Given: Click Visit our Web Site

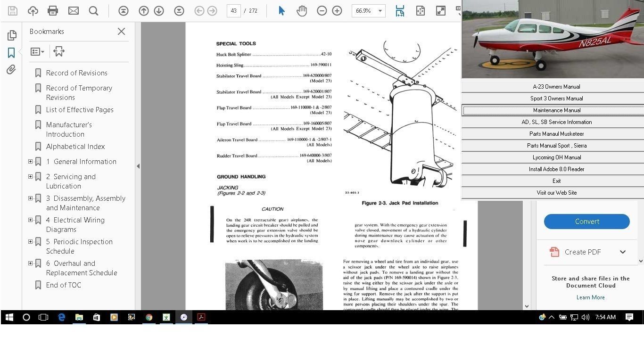Looking at the screenshot, I should [x=553, y=193].
